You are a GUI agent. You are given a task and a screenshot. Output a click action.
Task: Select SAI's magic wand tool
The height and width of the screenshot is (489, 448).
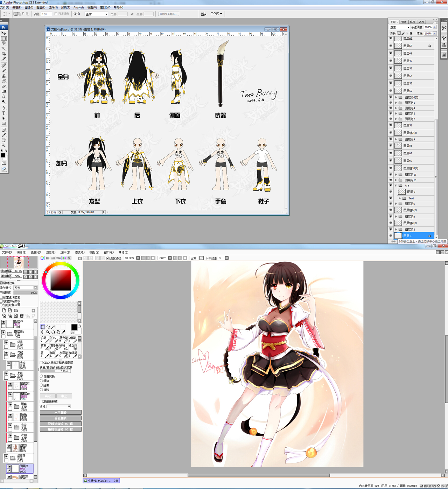[53, 327]
